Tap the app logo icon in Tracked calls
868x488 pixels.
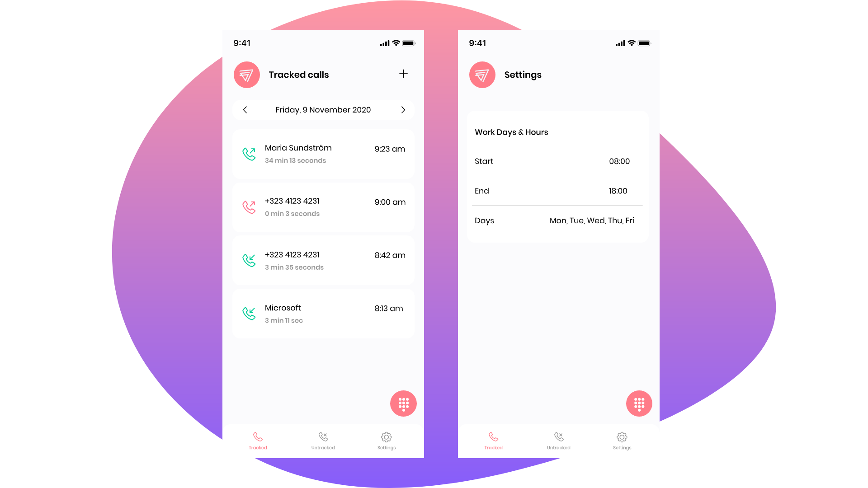246,75
